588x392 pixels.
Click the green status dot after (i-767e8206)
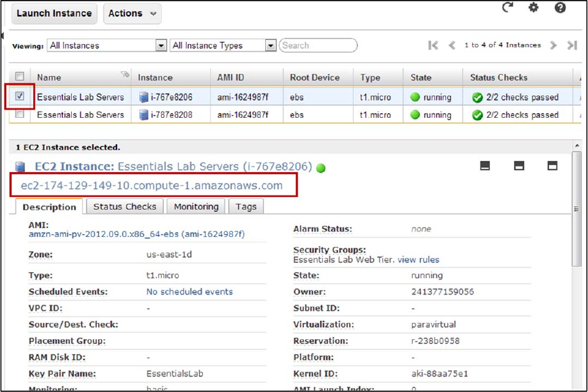pyautogui.click(x=321, y=168)
